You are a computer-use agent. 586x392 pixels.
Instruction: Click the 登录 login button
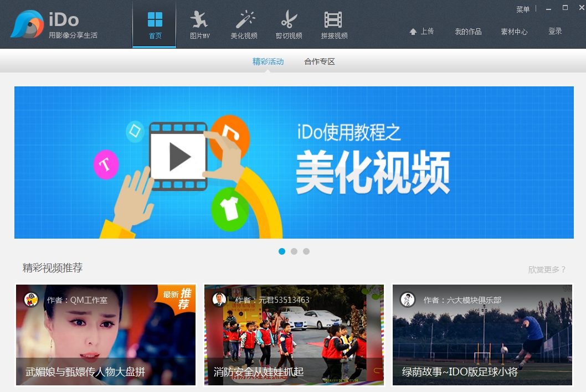point(555,32)
